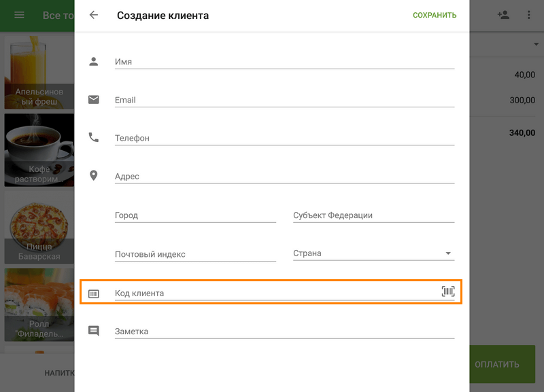Tap the back arrow to leave client creation
This screenshot has height=392, width=544.
click(x=92, y=14)
